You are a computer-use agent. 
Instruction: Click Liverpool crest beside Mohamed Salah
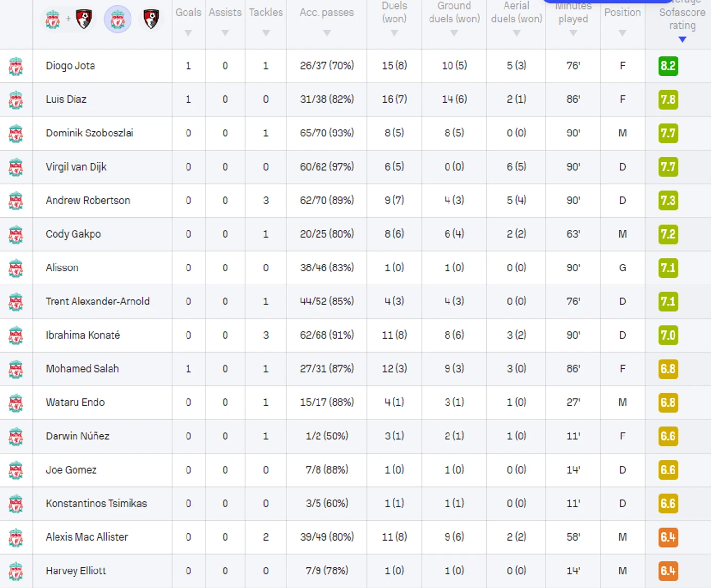pyautogui.click(x=16, y=369)
